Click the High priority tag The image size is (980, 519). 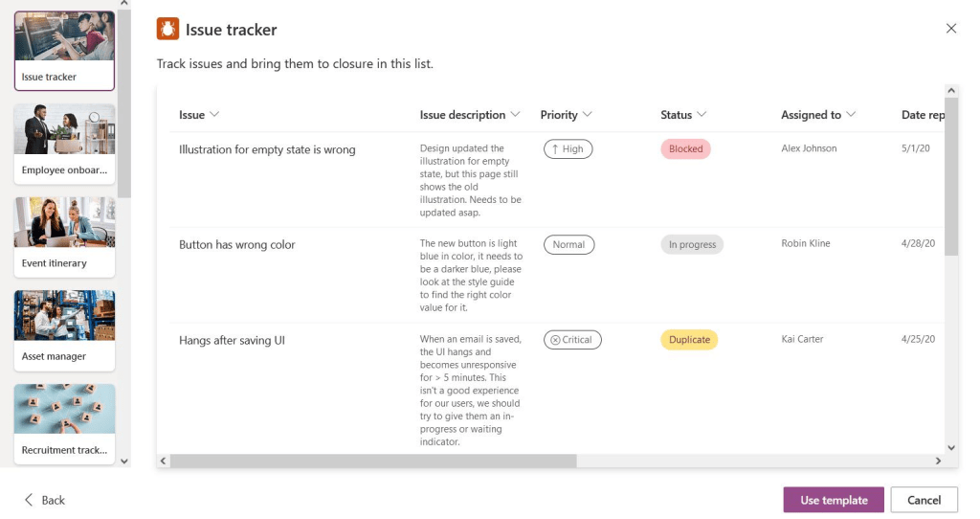pos(568,149)
